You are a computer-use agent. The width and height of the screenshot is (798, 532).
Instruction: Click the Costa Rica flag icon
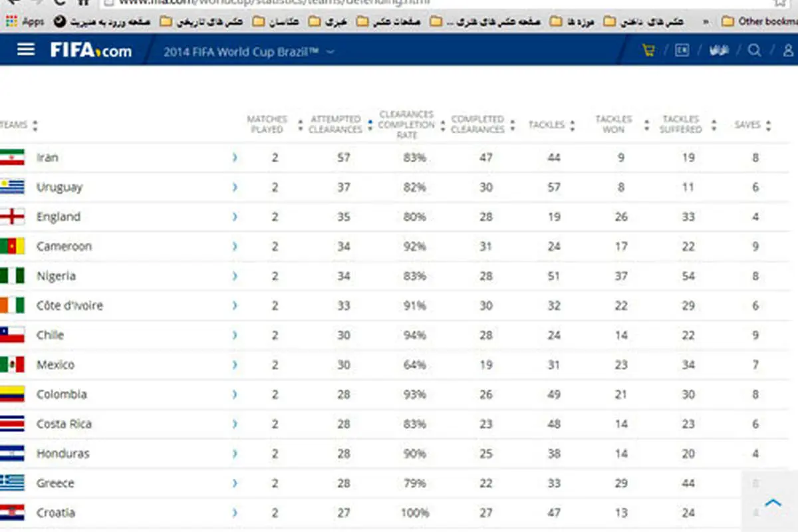click(x=12, y=424)
